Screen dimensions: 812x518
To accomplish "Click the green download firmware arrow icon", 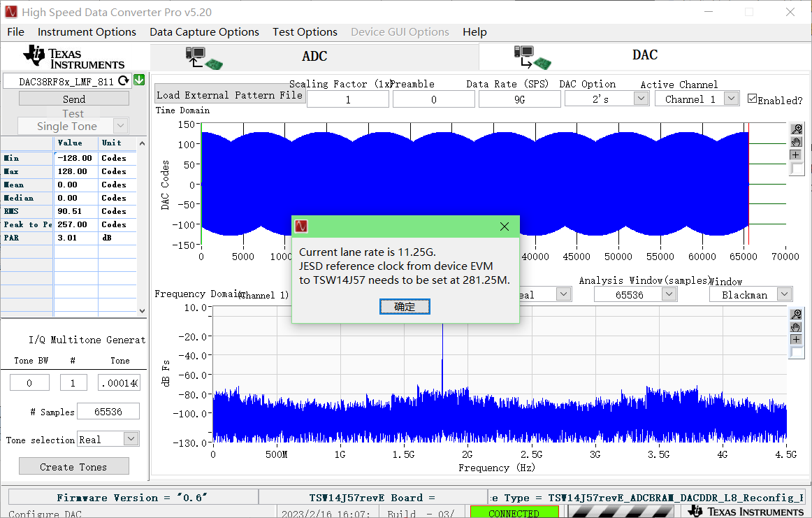I will [x=139, y=80].
